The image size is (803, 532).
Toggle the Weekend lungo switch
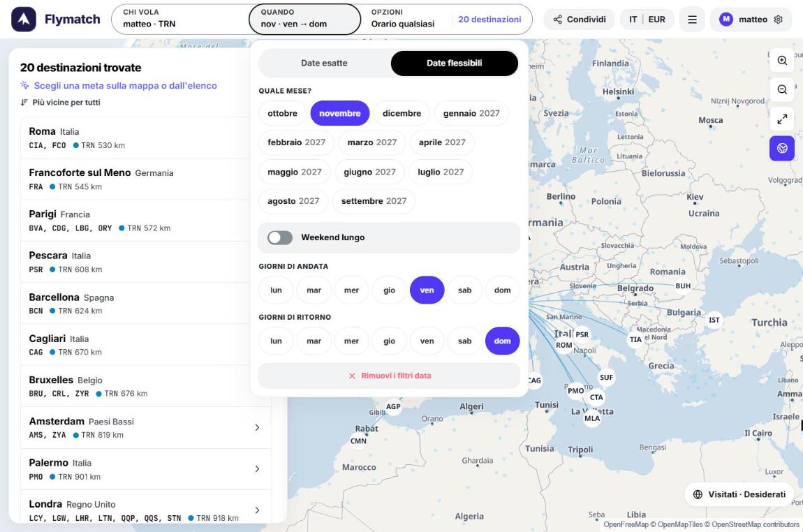[280, 237]
